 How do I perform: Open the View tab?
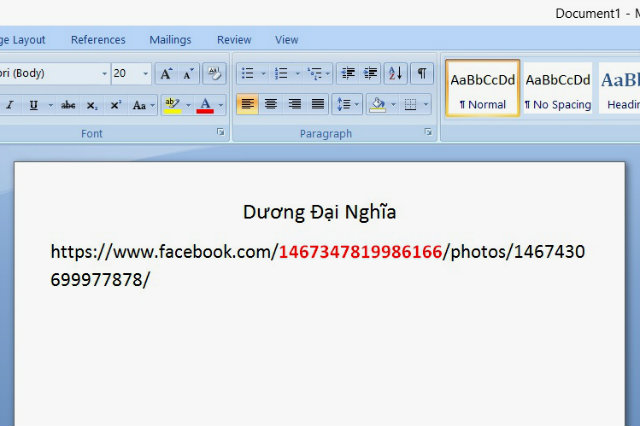pos(287,40)
